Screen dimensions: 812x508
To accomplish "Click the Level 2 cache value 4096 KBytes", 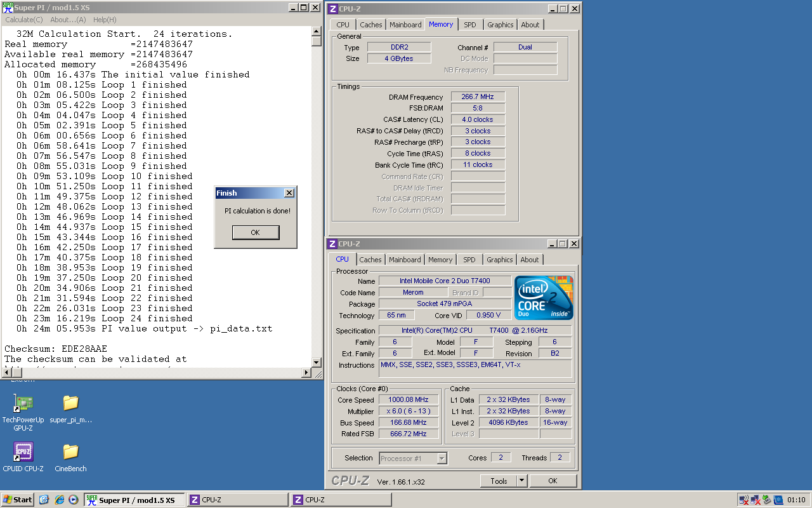I will [x=509, y=422].
